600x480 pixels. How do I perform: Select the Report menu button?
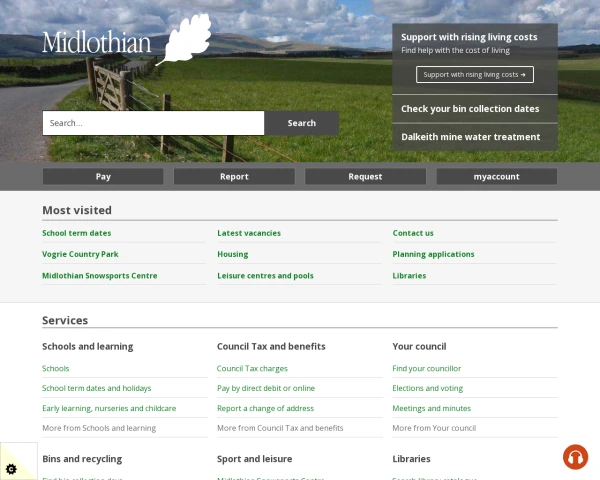tap(234, 176)
